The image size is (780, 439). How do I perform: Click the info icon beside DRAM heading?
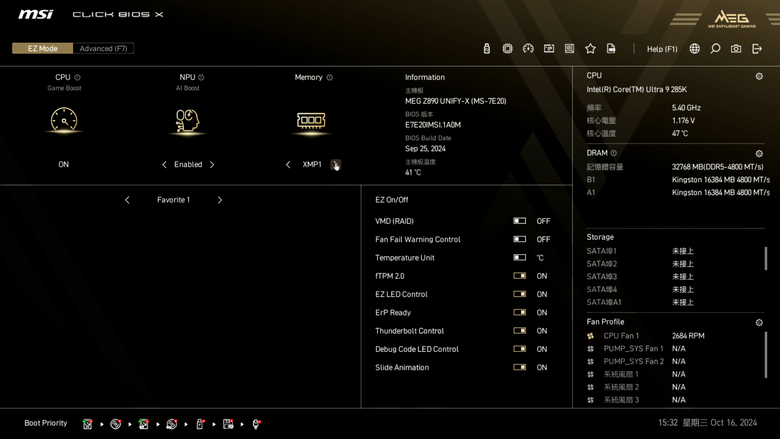tap(613, 153)
